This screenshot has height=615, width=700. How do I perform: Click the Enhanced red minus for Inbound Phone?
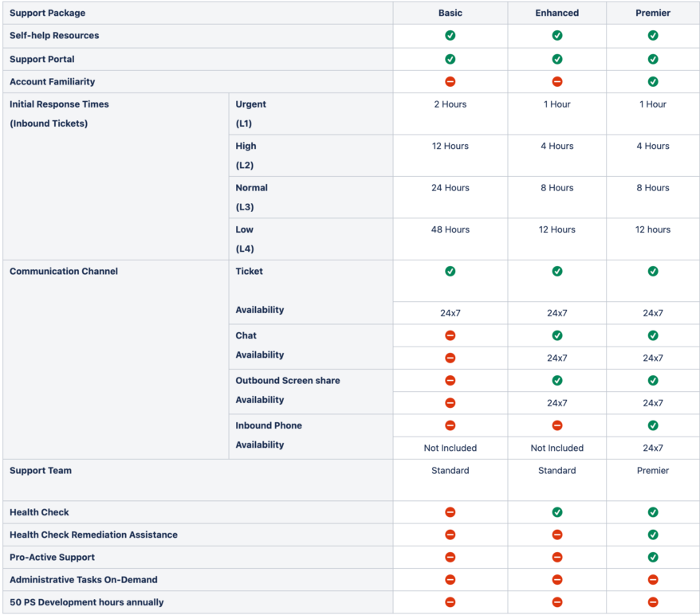pos(557,425)
